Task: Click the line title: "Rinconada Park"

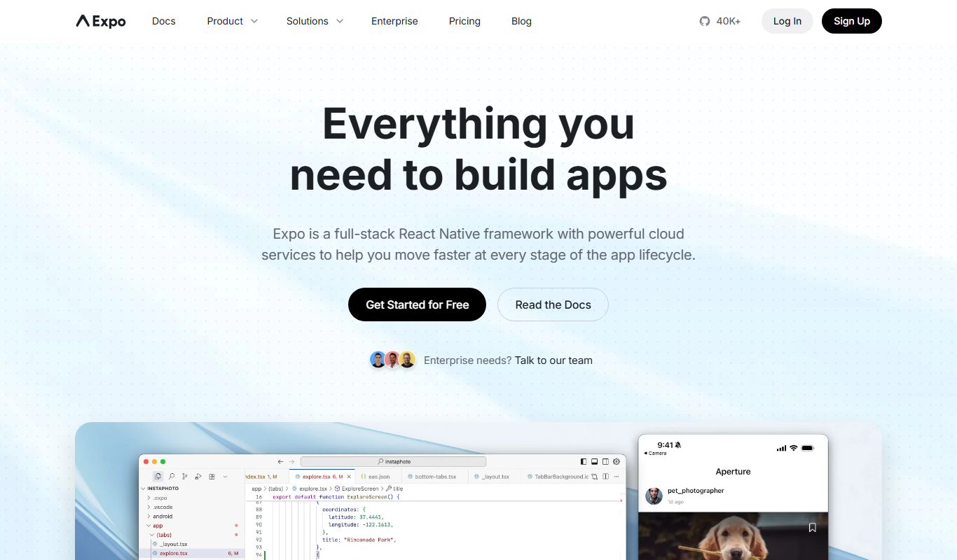Action: [359, 540]
